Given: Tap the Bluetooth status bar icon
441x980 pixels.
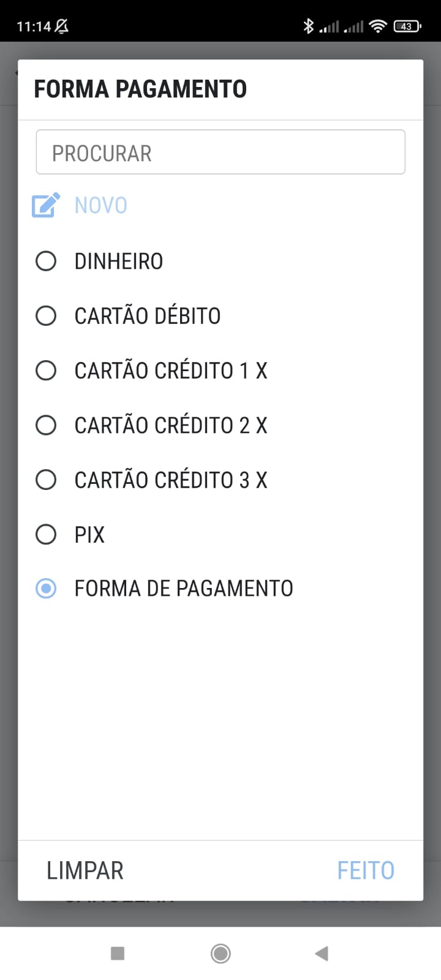Looking at the screenshot, I should click(x=309, y=26).
